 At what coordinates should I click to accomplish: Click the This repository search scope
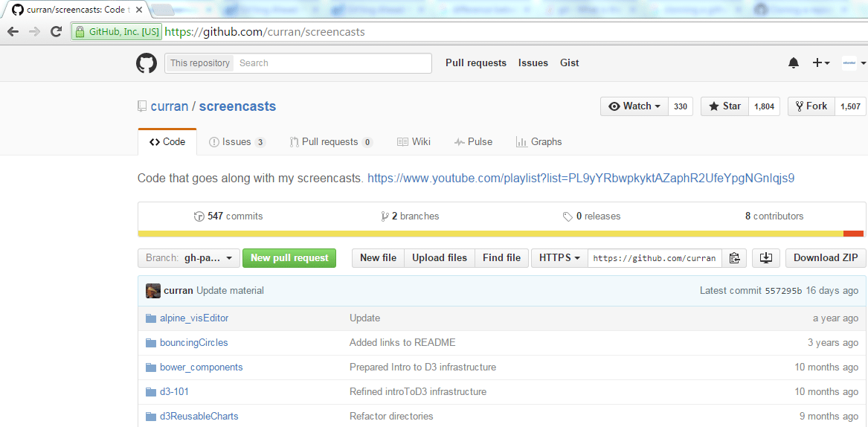[x=200, y=63]
